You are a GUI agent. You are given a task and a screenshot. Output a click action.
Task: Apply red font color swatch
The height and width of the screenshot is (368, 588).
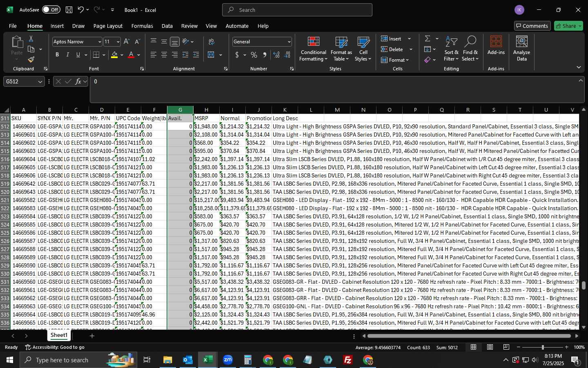[x=131, y=55]
